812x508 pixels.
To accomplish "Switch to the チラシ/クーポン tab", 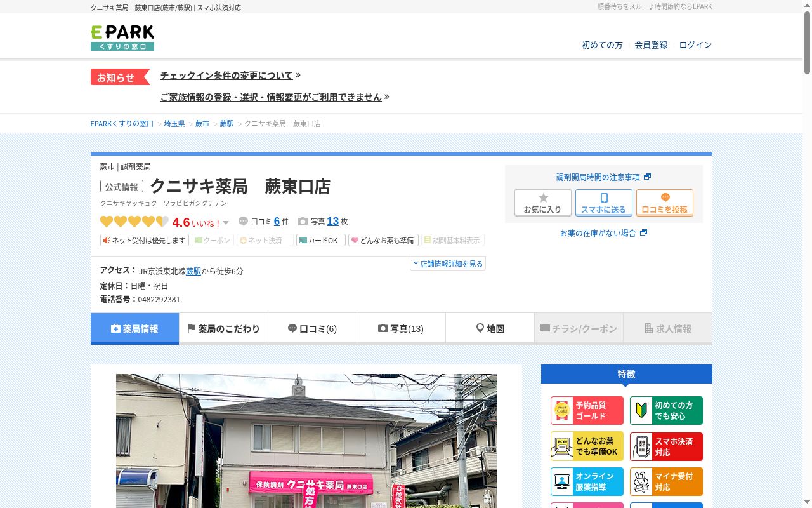I will coord(579,329).
